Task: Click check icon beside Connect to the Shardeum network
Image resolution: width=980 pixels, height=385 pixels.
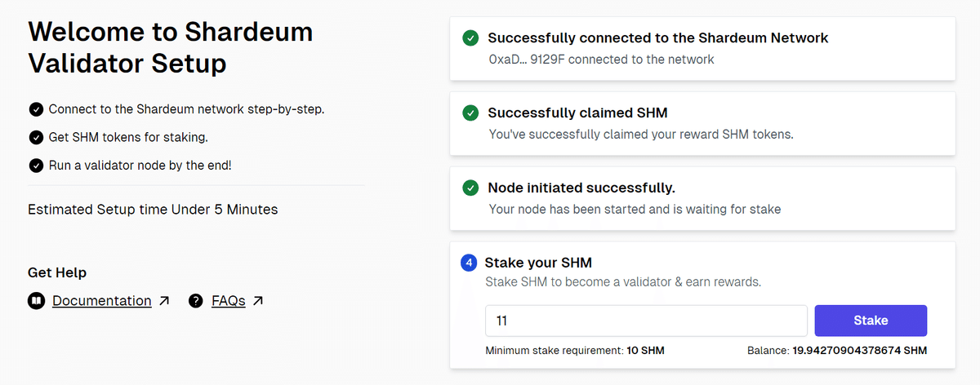Action: point(36,109)
